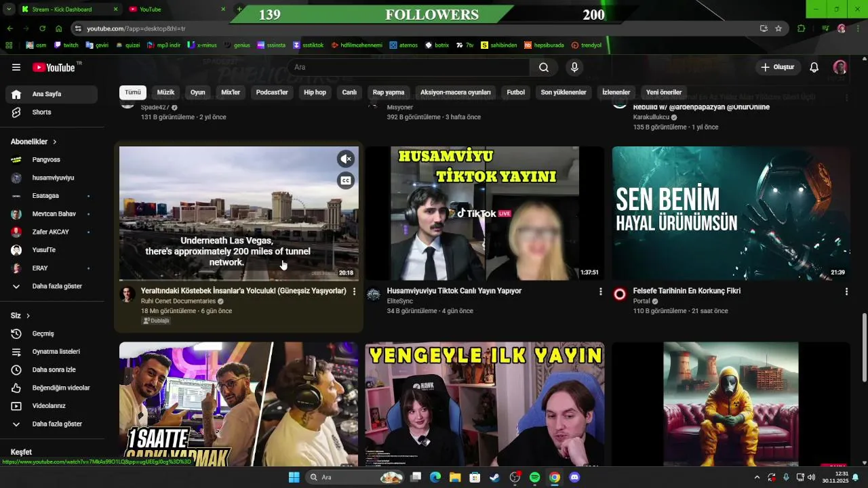Open the 1 Saatte Şarkı Yapmak thumbnail
The height and width of the screenshot is (488, 868).
(x=239, y=405)
